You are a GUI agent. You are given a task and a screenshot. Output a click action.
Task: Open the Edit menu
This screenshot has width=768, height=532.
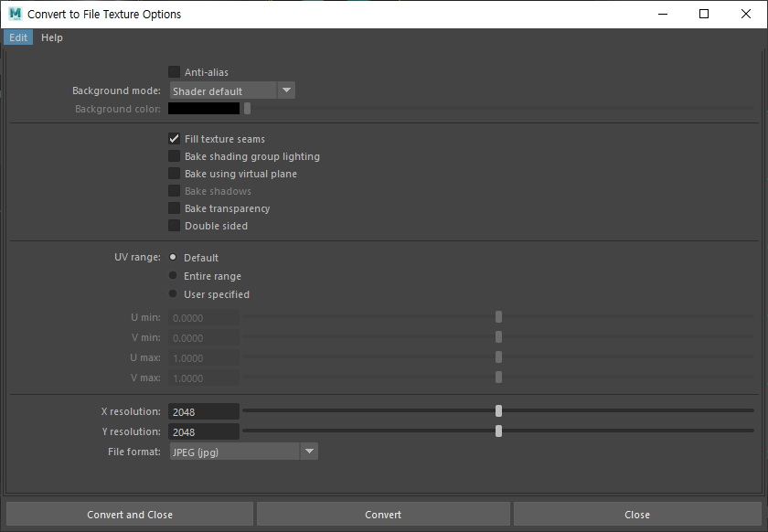coord(18,37)
